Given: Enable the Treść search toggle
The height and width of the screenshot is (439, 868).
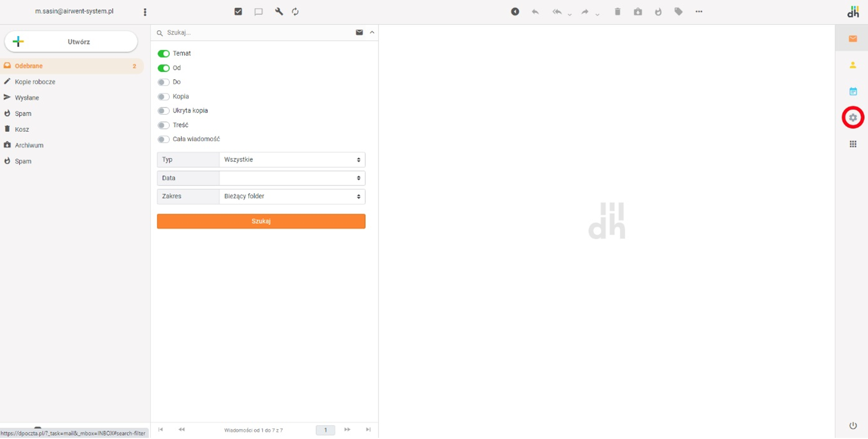Looking at the screenshot, I should 164,125.
